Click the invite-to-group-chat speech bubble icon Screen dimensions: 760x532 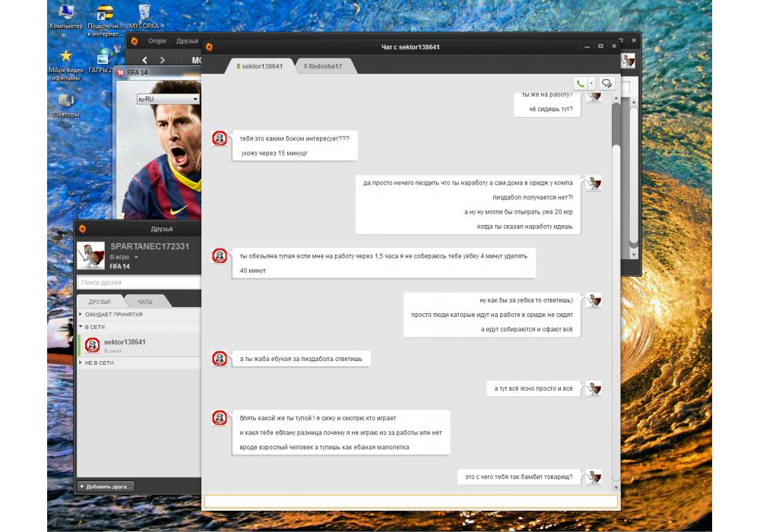tap(606, 84)
